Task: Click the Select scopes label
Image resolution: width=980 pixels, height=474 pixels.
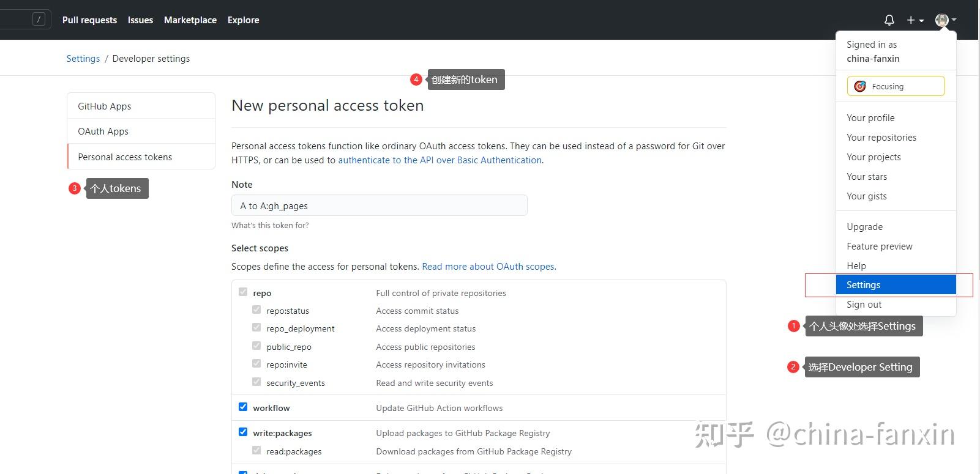Action: click(x=260, y=248)
